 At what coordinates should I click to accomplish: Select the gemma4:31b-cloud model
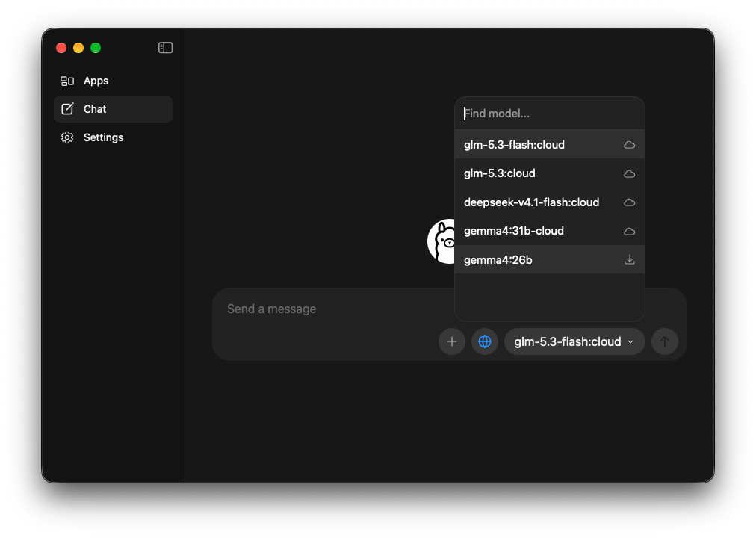(x=550, y=231)
